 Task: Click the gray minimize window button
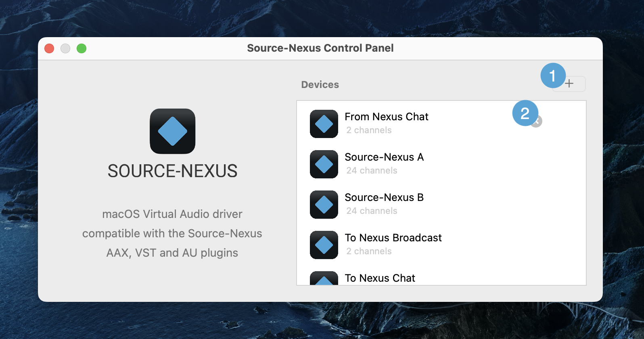[65, 48]
